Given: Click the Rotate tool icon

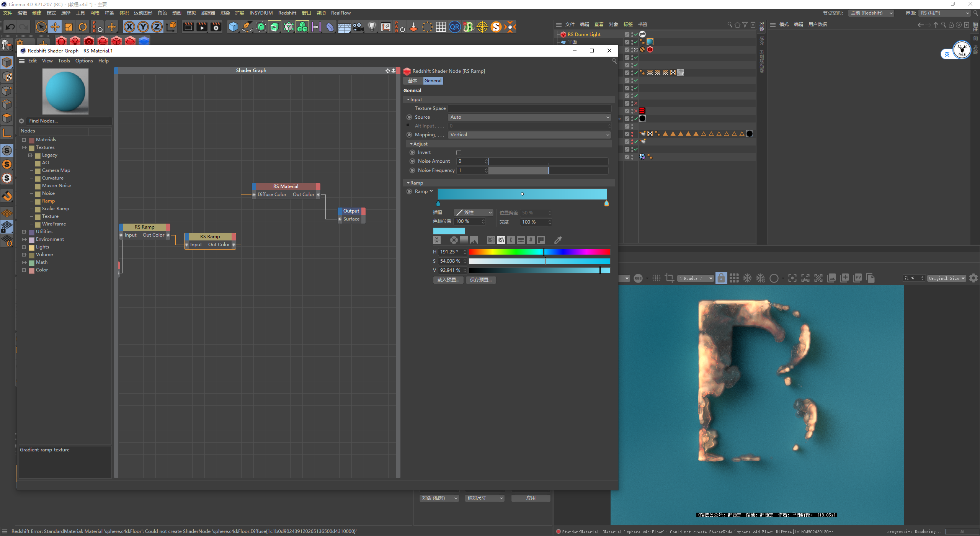Looking at the screenshot, I should (83, 27).
